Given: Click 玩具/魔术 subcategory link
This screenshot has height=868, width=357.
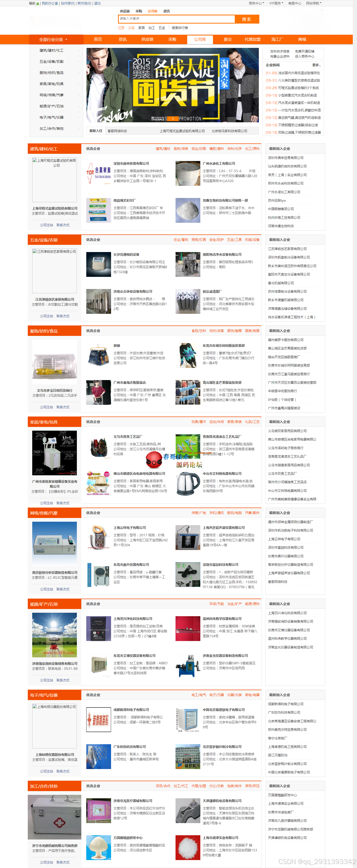Looking at the screenshot, I should tap(199, 422).
